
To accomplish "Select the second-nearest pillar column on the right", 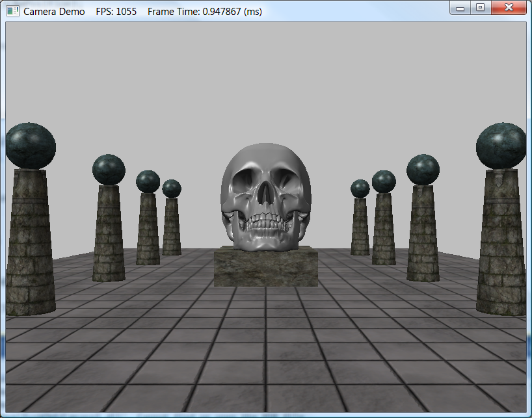I will (x=423, y=234).
